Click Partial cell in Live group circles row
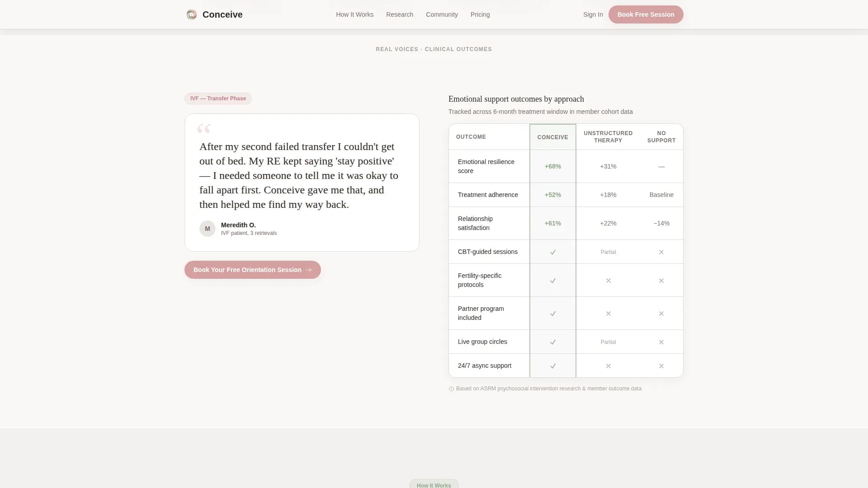Screen dimensions: 868x488 pos(608,342)
